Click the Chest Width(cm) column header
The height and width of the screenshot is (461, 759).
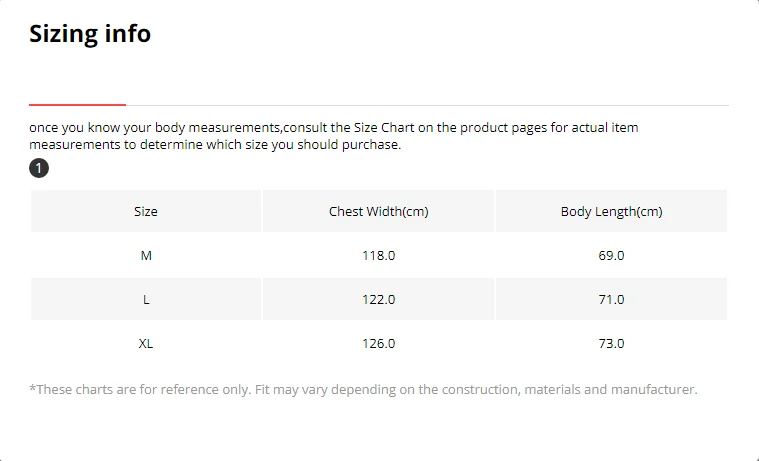(x=379, y=212)
